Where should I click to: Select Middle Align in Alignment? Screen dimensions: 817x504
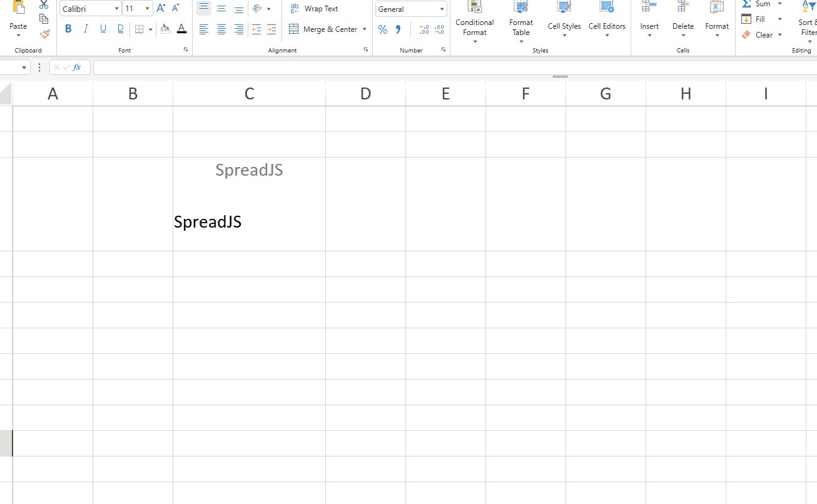(221, 9)
